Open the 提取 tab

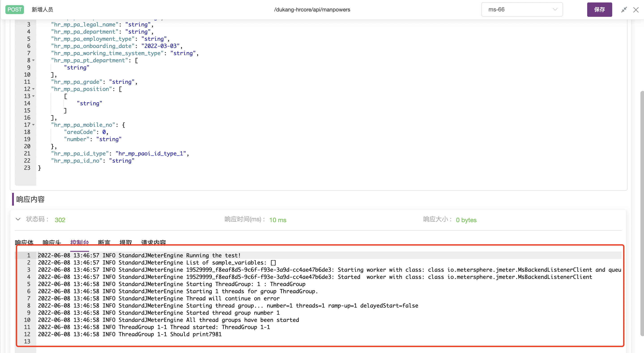tap(126, 242)
